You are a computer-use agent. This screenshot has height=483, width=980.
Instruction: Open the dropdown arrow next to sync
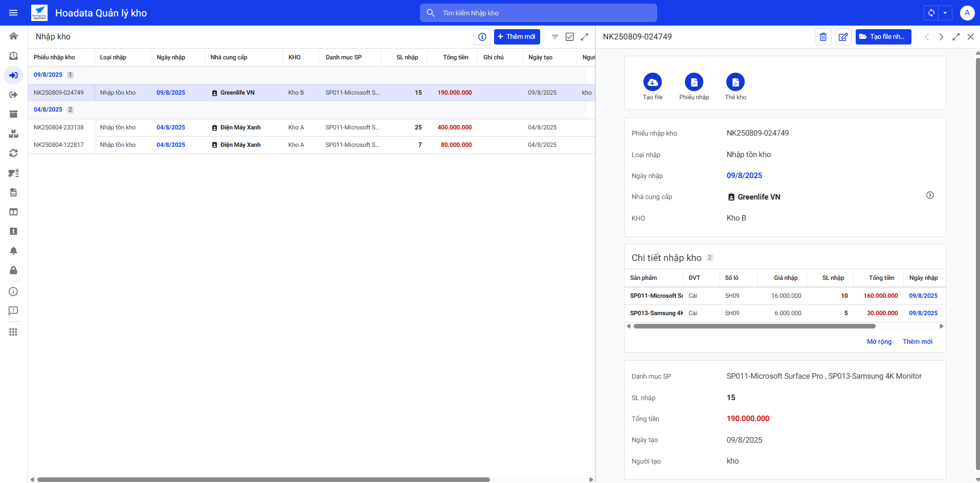tap(945, 13)
